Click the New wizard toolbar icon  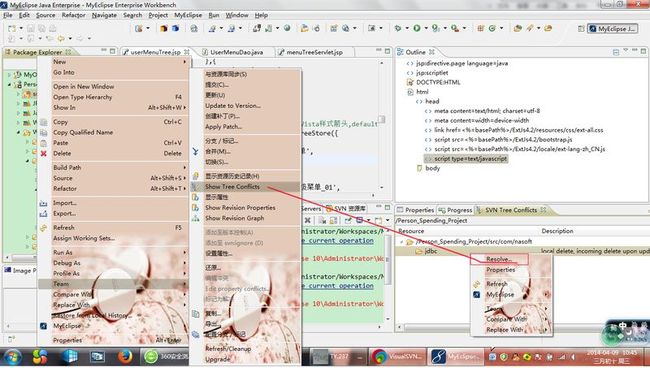coord(12,29)
